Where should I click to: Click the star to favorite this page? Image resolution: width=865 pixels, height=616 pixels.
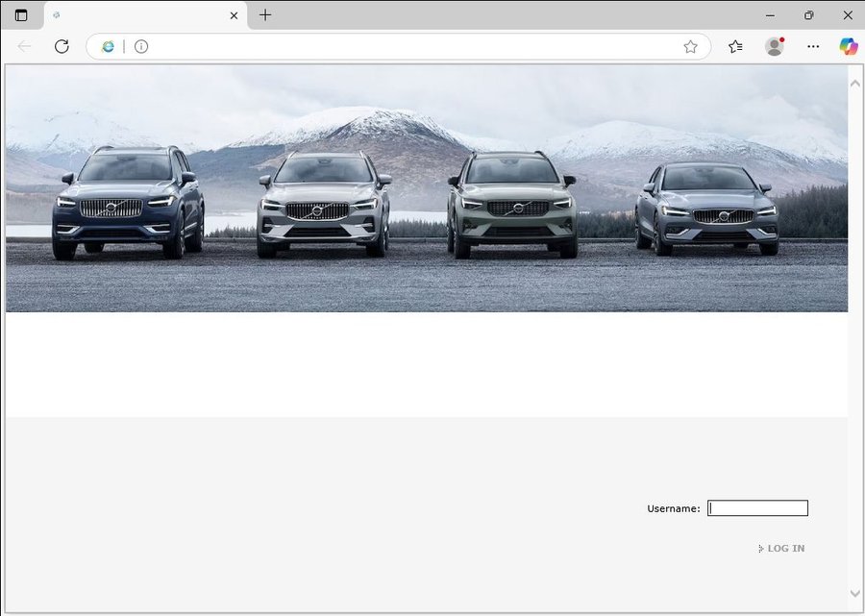[x=690, y=46]
